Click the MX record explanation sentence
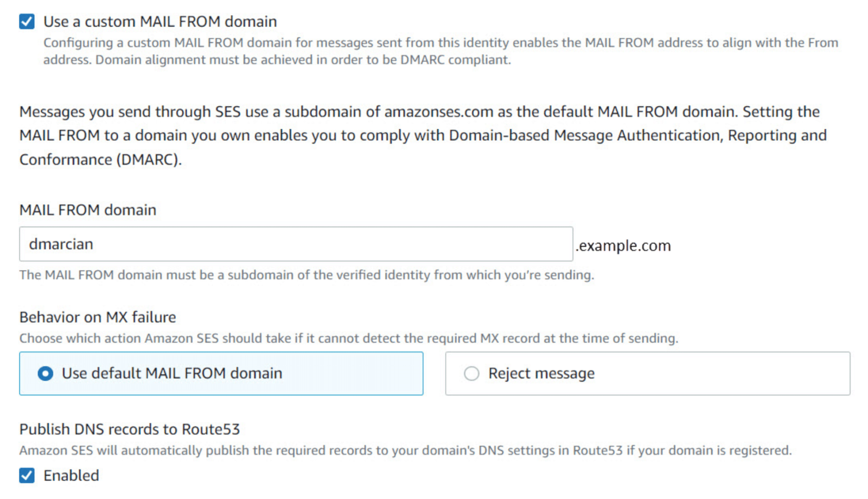 (x=349, y=338)
